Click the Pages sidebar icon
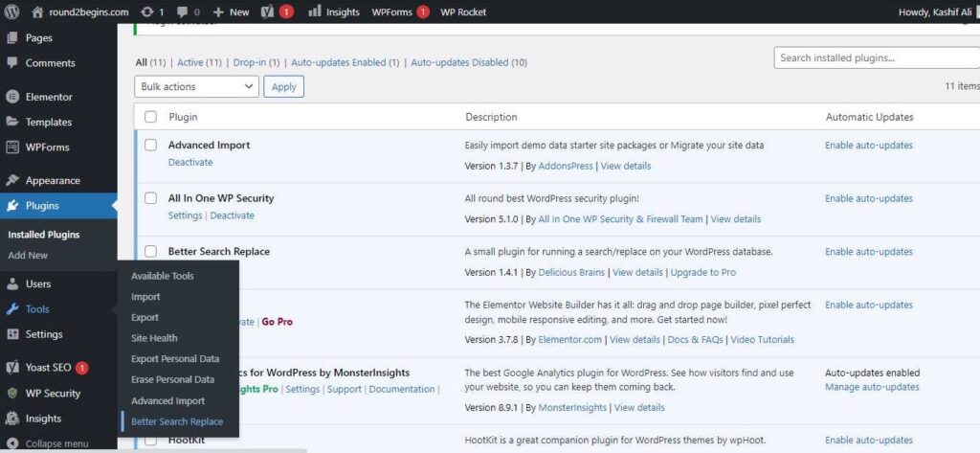The width and height of the screenshot is (980, 453). click(12, 38)
